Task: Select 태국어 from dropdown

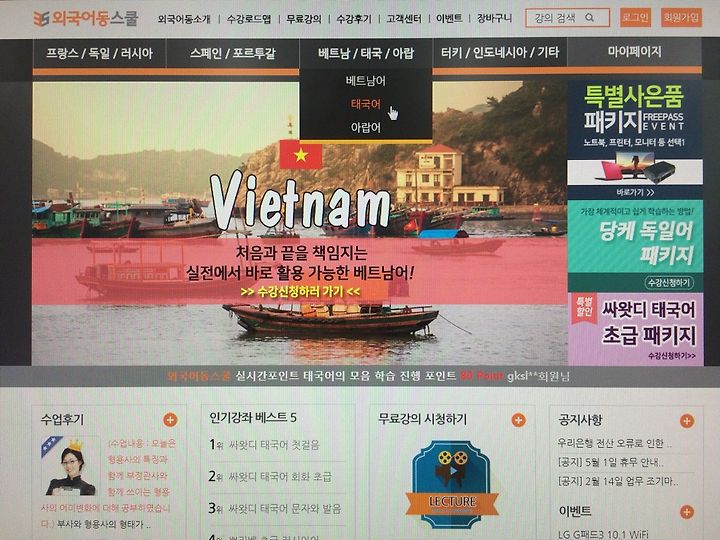Action: pyautogui.click(x=366, y=104)
